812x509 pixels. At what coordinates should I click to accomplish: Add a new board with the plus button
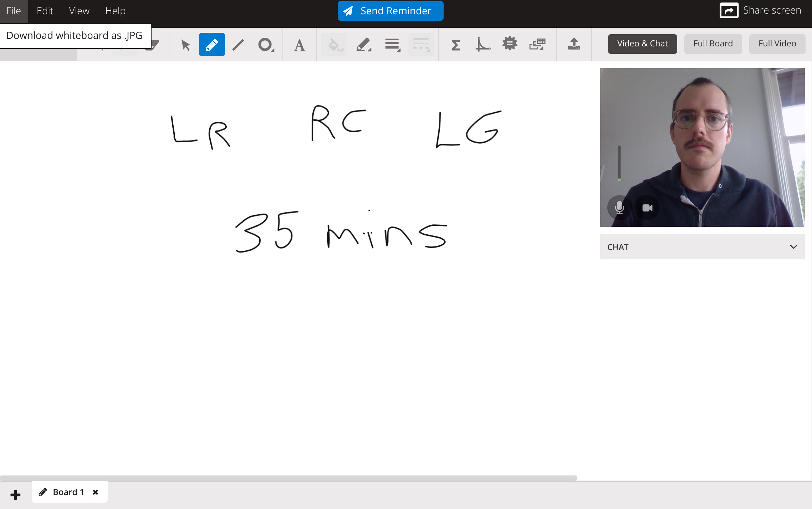[15, 494]
